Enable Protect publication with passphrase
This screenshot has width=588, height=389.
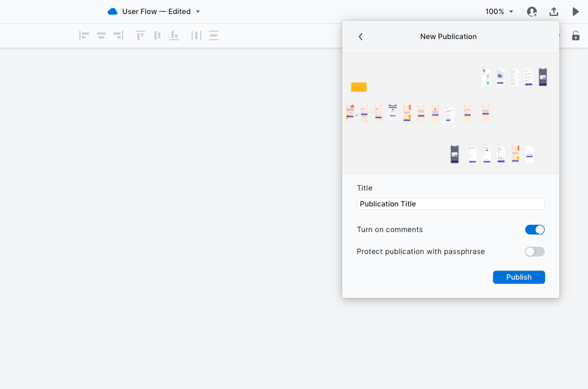click(535, 252)
